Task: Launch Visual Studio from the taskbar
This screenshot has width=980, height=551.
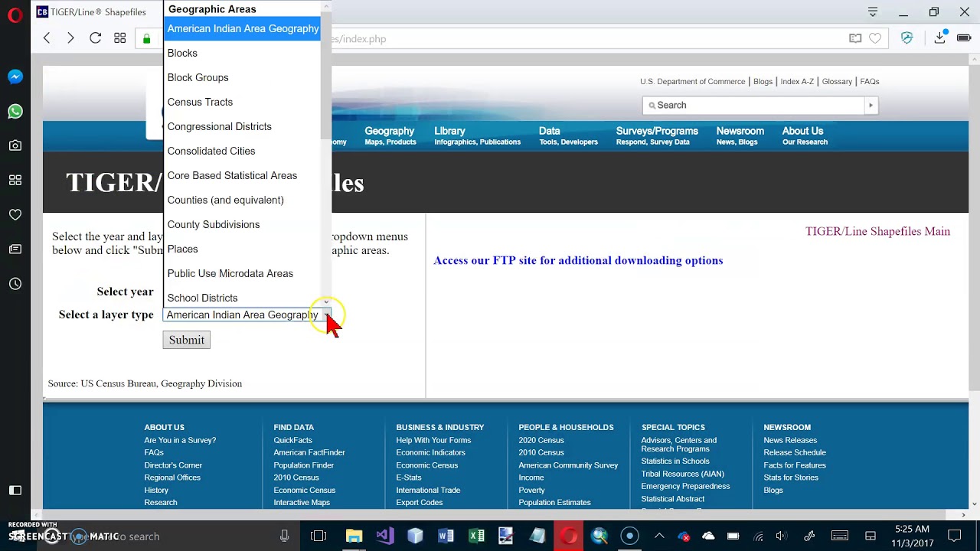Action: point(384,536)
